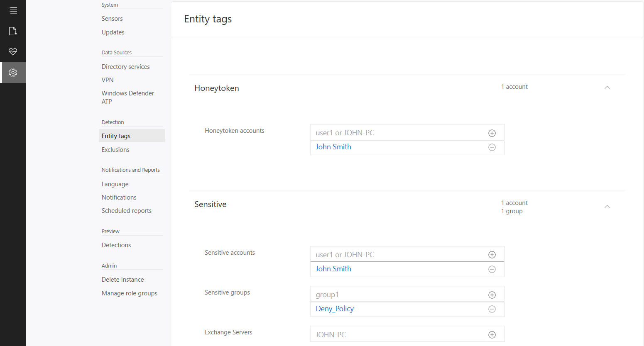Add sensitive group using plus icon
The image size is (644, 346).
pos(492,295)
